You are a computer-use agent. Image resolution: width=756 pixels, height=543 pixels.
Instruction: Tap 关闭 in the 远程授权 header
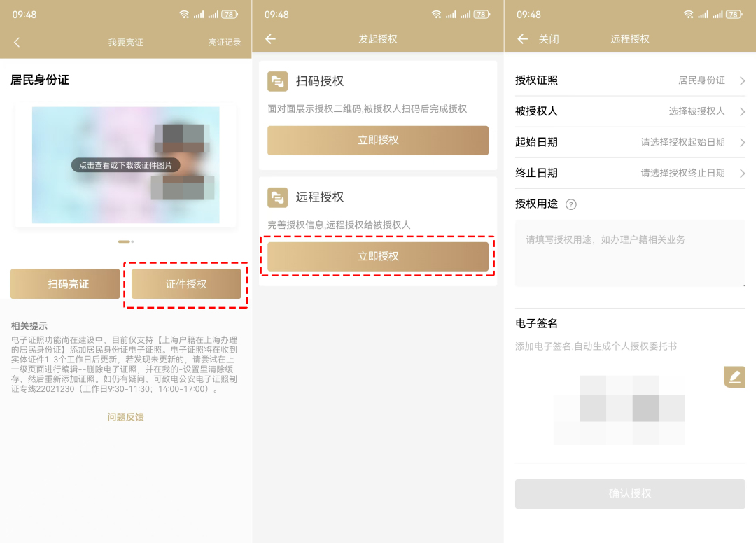(549, 39)
